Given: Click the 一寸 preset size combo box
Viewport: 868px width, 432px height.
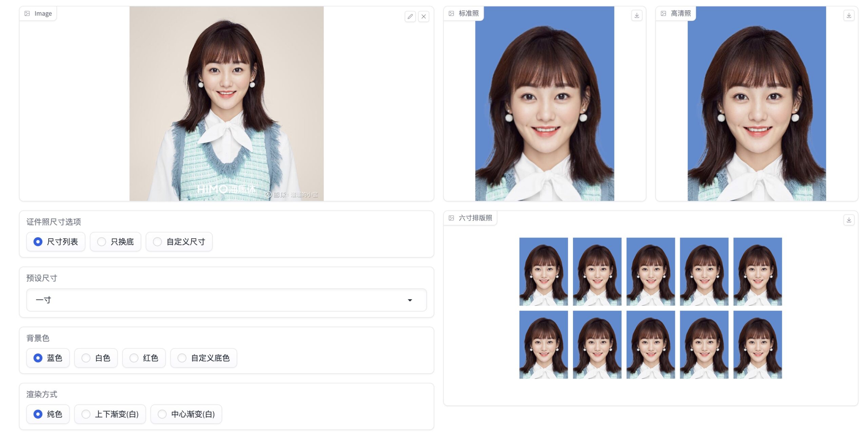Looking at the screenshot, I should (x=217, y=300).
